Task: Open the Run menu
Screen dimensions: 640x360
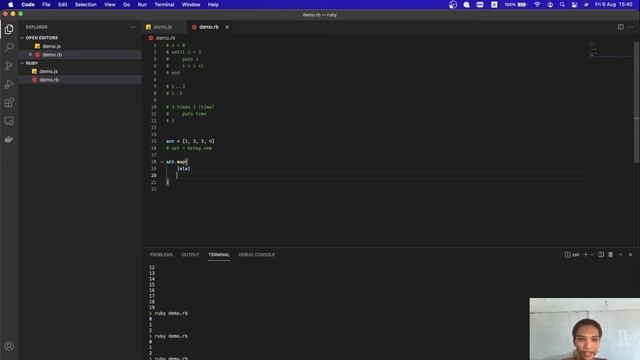Action: (x=142, y=4)
